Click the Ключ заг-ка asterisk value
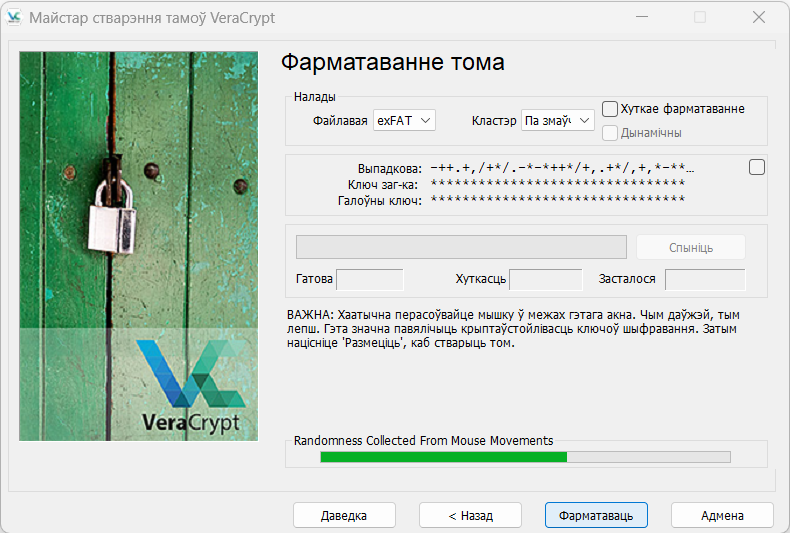 (x=558, y=183)
